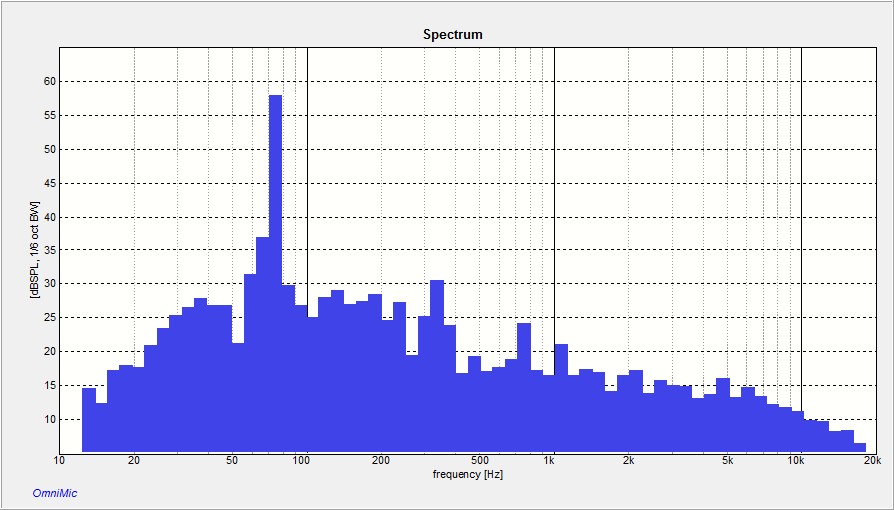Click the 10 tick label on y-axis
This screenshot has height=510, width=894.
coord(50,420)
